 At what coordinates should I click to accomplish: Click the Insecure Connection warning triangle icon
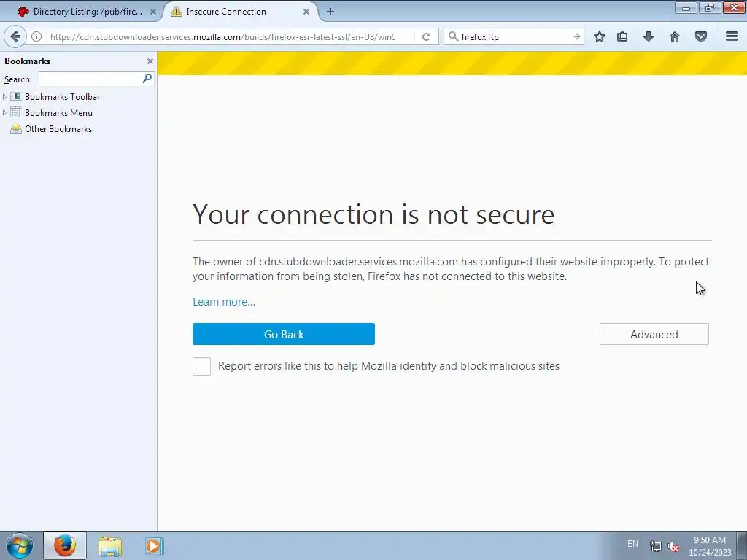[x=177, y=12]
